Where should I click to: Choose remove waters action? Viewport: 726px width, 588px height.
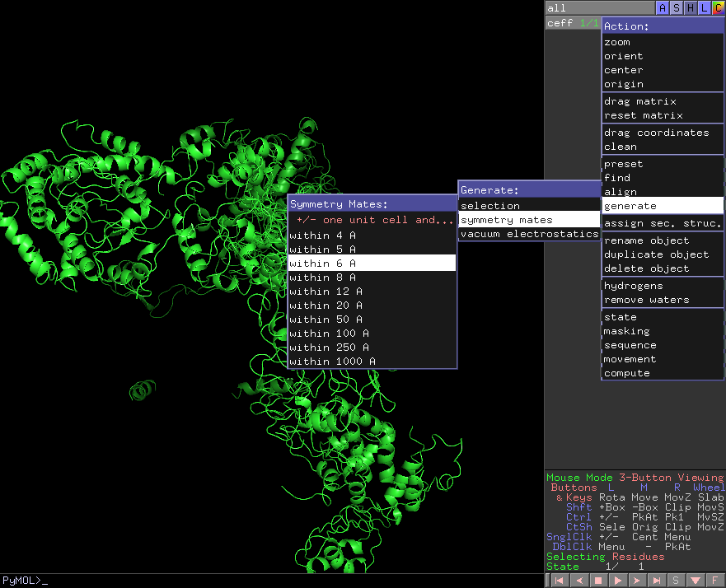point(663,300)
